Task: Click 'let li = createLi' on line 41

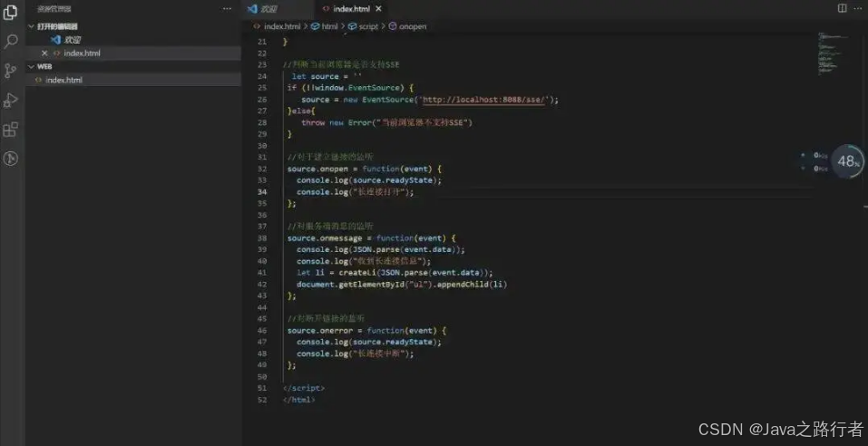Action: [336, 273]
